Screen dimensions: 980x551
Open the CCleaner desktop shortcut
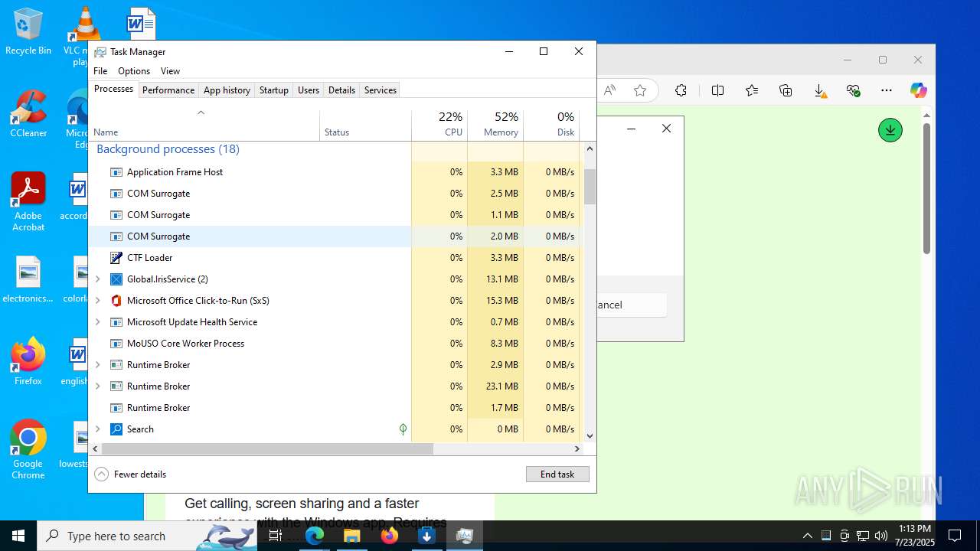[28, 114]
